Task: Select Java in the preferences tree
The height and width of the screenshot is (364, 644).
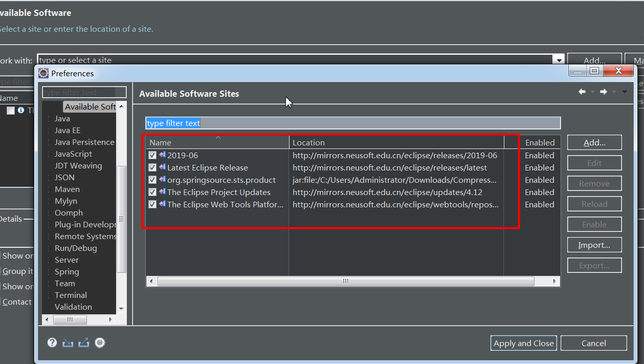Action: (x=62, y=118)
